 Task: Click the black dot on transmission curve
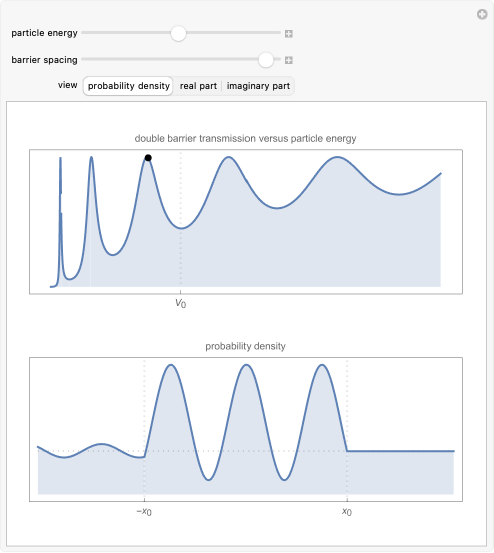(148, 158)
